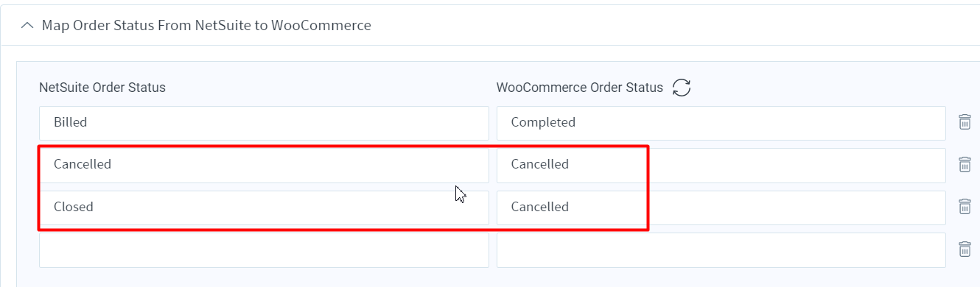980x287 pixels.
Task: Open the Completed WooCommerce status field
Action: (721, 123)
